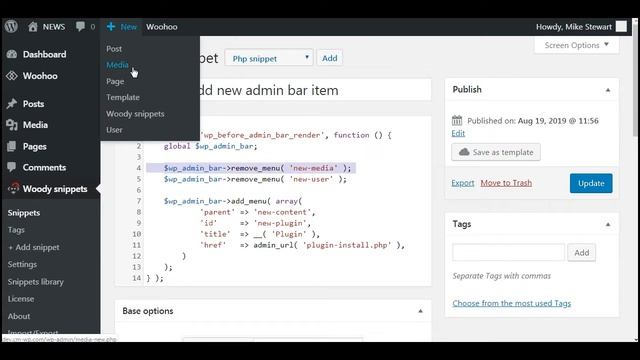
Task: Open About submenu item
Action: [x=19, y=316]
